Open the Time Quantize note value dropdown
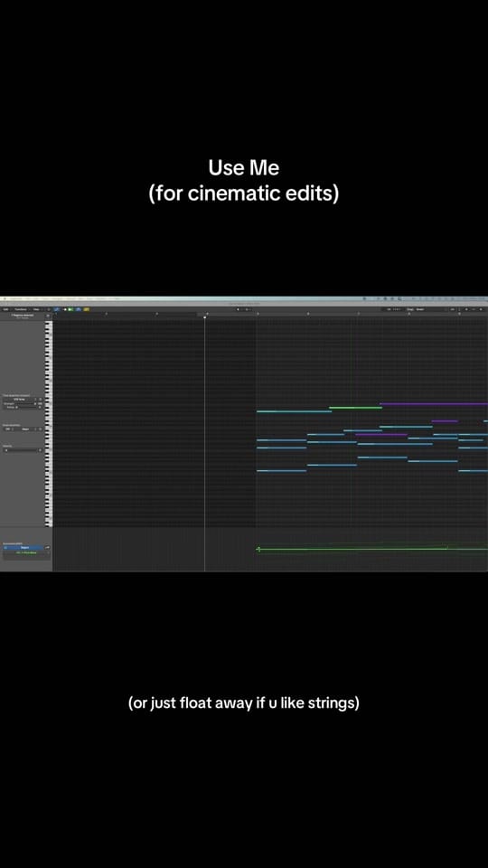Image resolution: width=488 pixels, height=868 pixels. click(19, 399)
